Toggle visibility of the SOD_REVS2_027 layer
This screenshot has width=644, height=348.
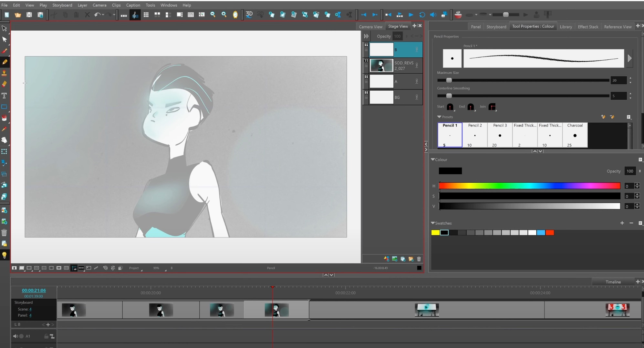[x=366, y=61]
